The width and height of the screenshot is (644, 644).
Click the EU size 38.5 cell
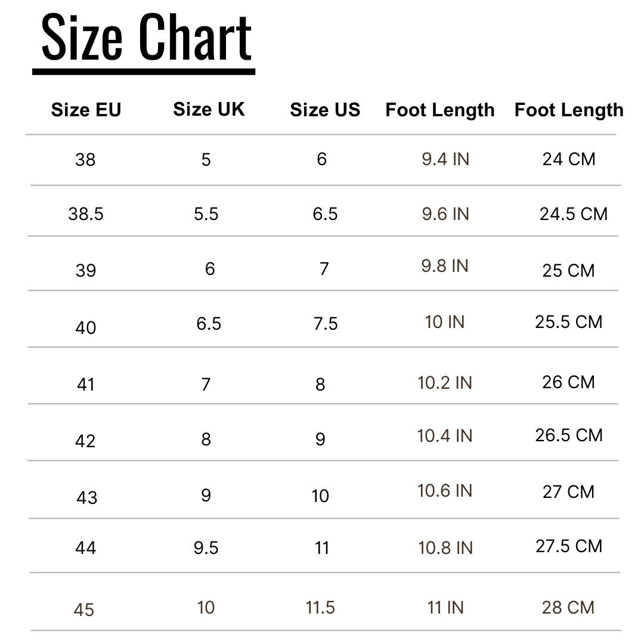coord(86,214)
